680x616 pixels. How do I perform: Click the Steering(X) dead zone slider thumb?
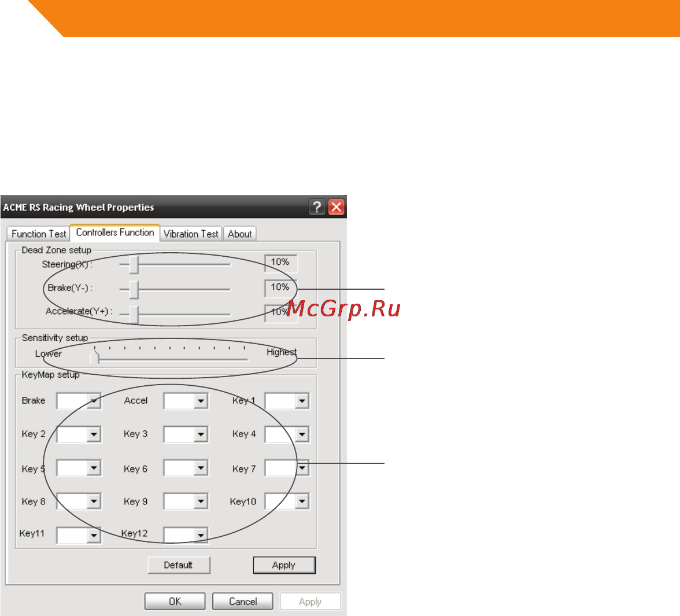click(134, 265)
